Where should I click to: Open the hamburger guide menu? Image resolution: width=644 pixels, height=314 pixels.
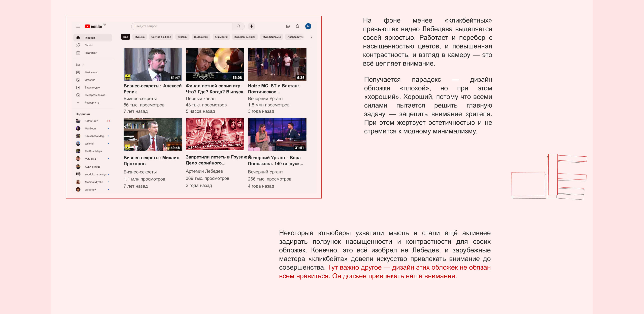[78, 26]
